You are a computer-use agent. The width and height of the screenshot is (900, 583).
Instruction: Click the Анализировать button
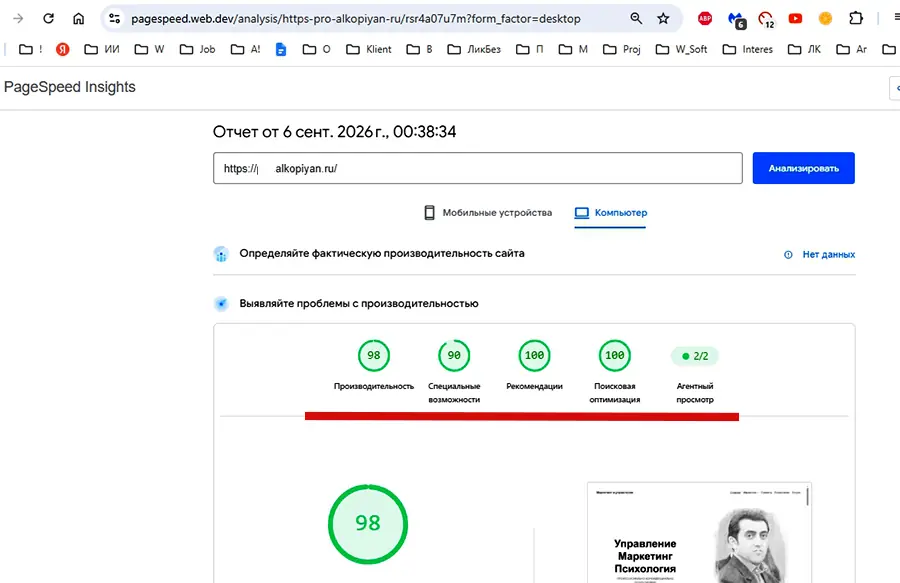pos(804,168)
